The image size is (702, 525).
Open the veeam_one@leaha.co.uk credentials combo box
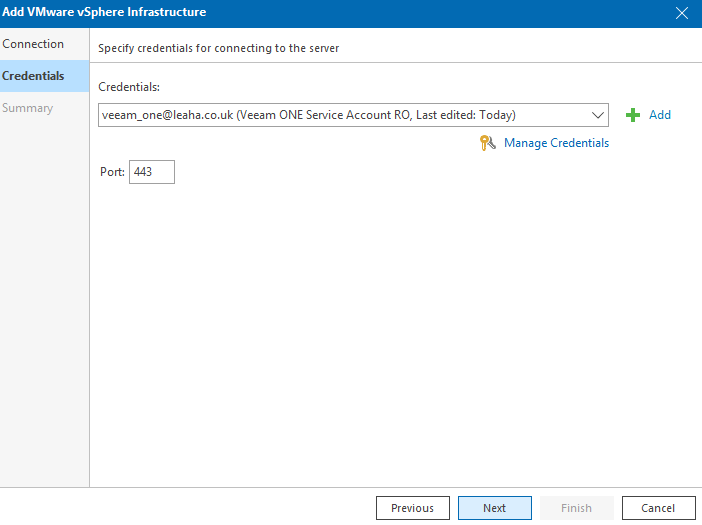(353, 115)
